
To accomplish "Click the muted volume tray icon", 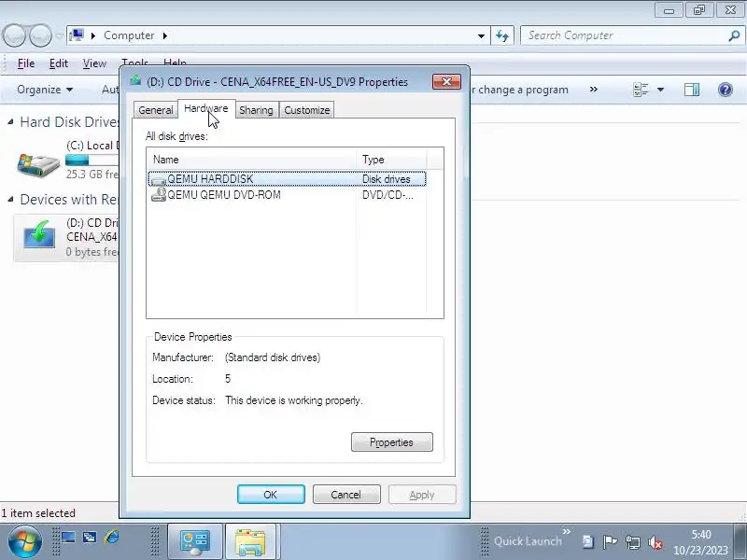I will click(x=655, y=542).
